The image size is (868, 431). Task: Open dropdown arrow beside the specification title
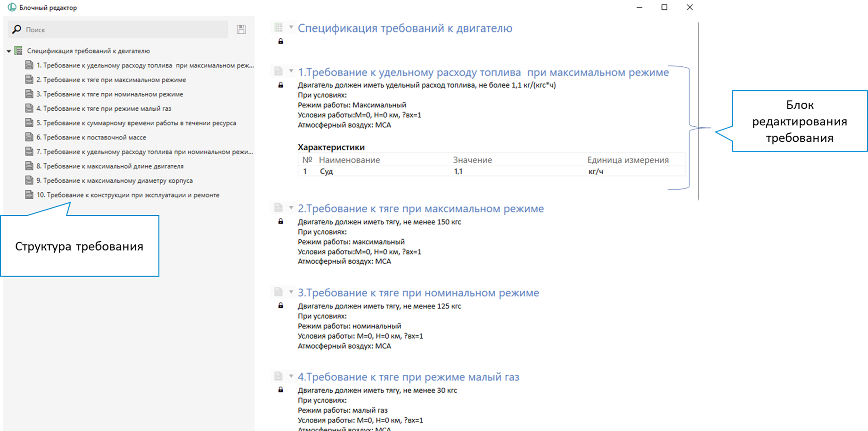[x=291, y=27]
